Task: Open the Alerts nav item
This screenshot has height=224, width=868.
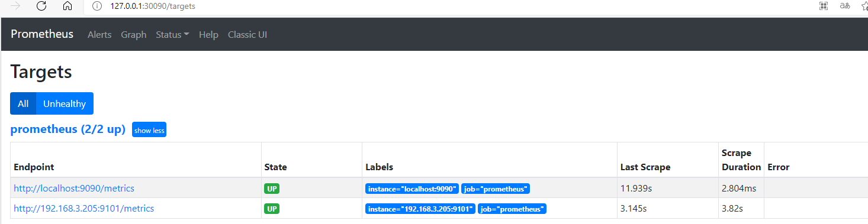Action: click(99, 34)
